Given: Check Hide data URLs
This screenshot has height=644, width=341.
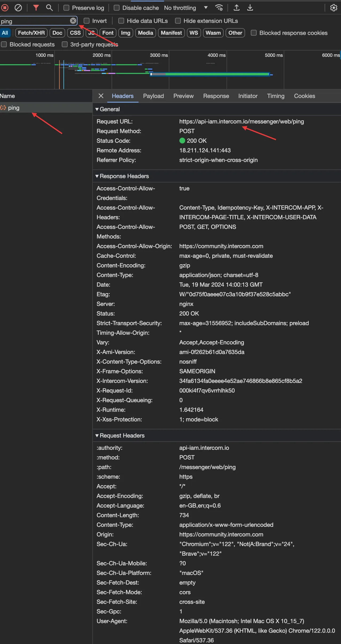Looking at the screenshot, I should pos(121,21).
